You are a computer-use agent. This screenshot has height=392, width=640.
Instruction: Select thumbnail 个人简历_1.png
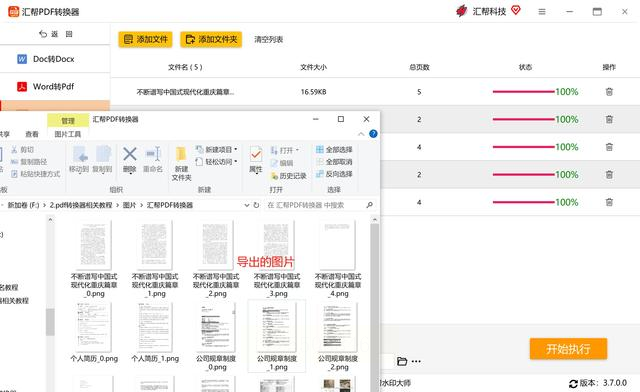point(155,333)
